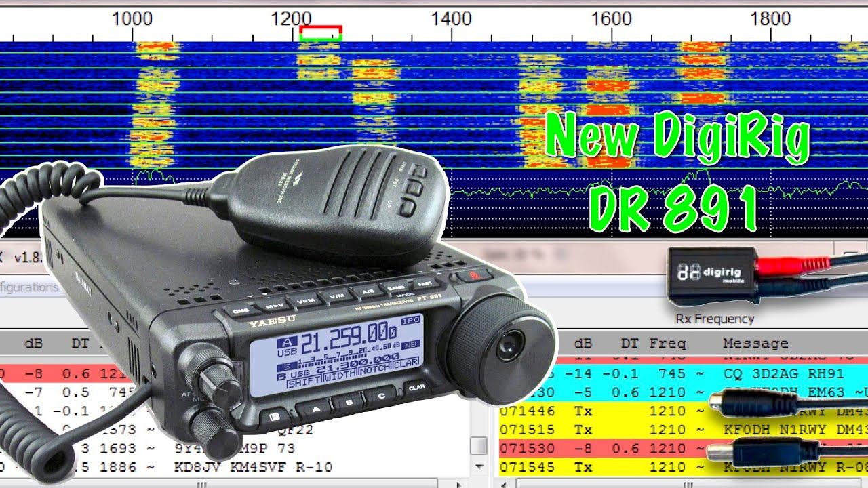Viewport: 868px width, 488px height.
Task: Select the Freq column header in the Rx Frequency pane
Action: (668, 344)
